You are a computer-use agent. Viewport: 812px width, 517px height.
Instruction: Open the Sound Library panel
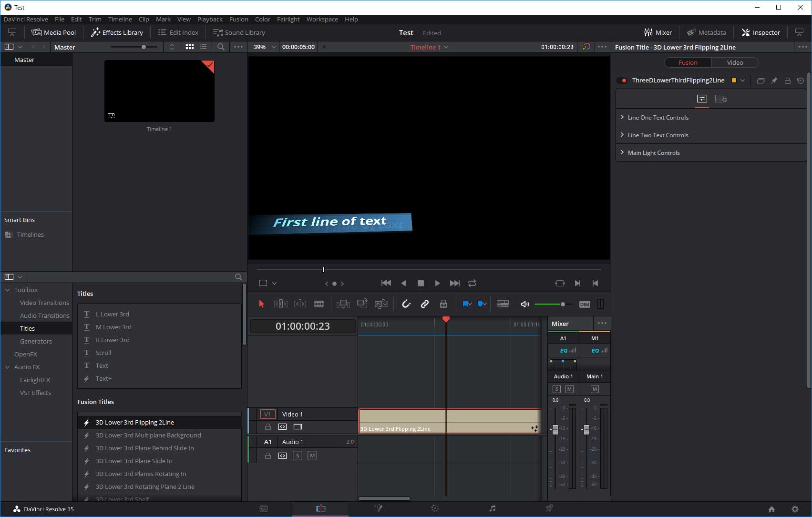pos(239,32)
